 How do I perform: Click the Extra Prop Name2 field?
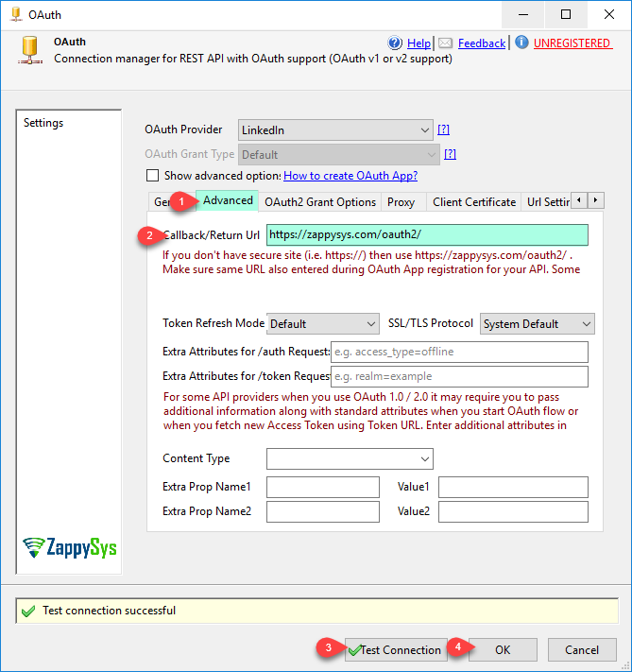point(323,511)
